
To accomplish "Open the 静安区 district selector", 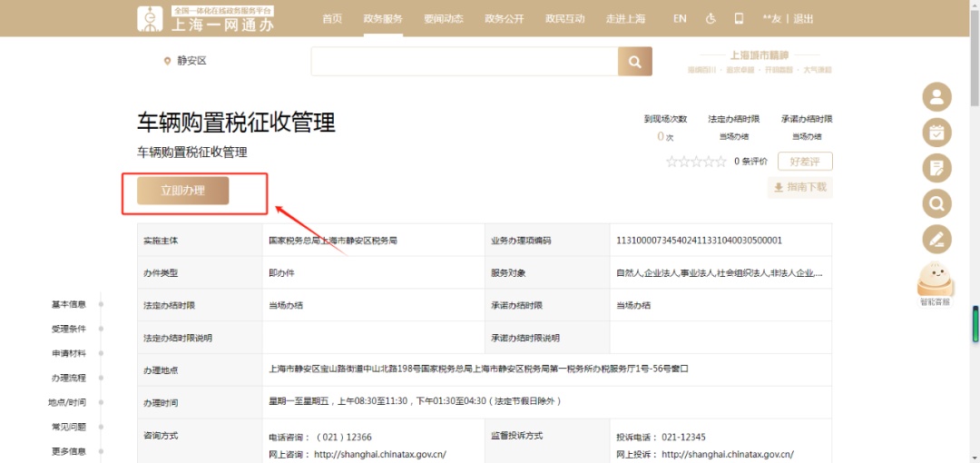I will 185,61.
